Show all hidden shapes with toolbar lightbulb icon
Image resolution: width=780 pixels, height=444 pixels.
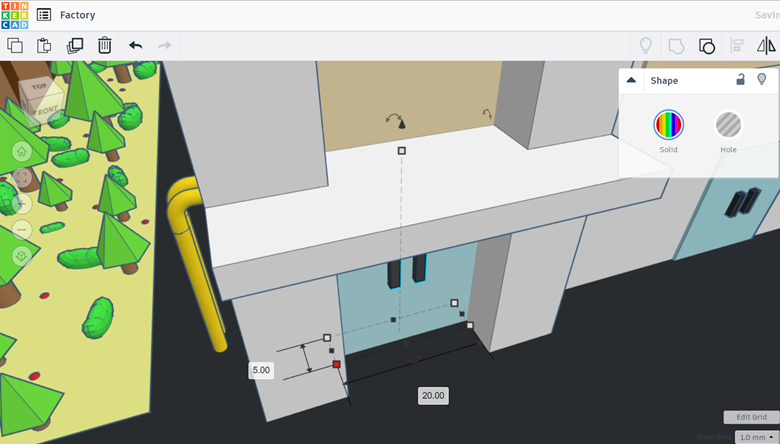coord(645,45)
